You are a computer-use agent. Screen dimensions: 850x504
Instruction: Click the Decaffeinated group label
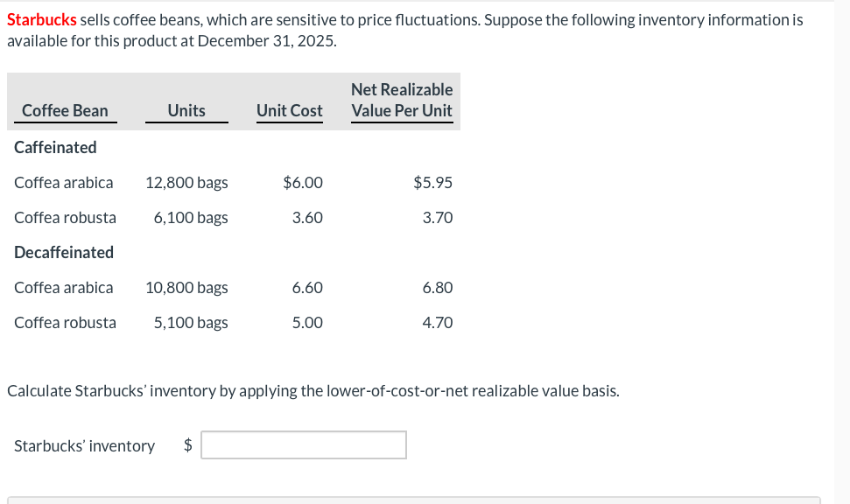pyautogui.click(x=64, y=252)
